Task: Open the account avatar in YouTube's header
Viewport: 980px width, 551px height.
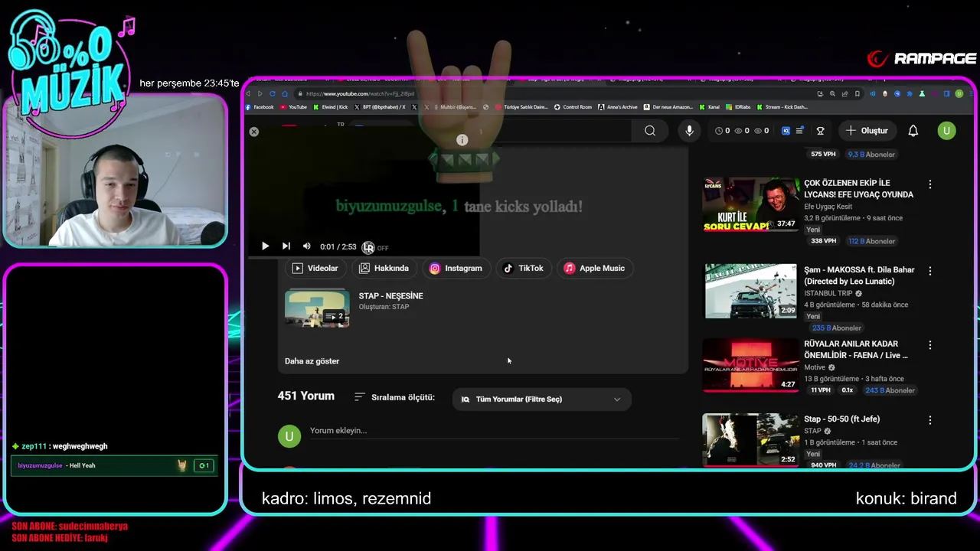Action: pyautogui.click(x=946, y=131)
